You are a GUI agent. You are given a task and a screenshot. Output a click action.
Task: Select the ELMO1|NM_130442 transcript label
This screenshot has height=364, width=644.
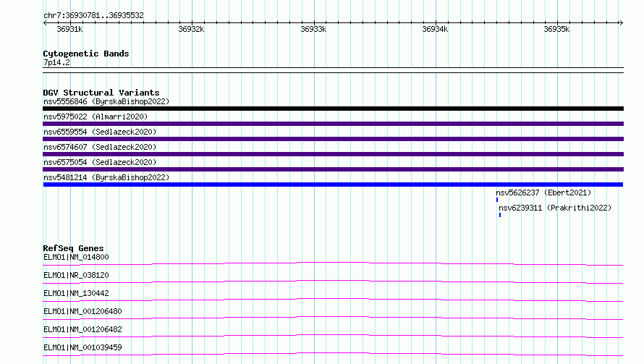coord(76,293)
